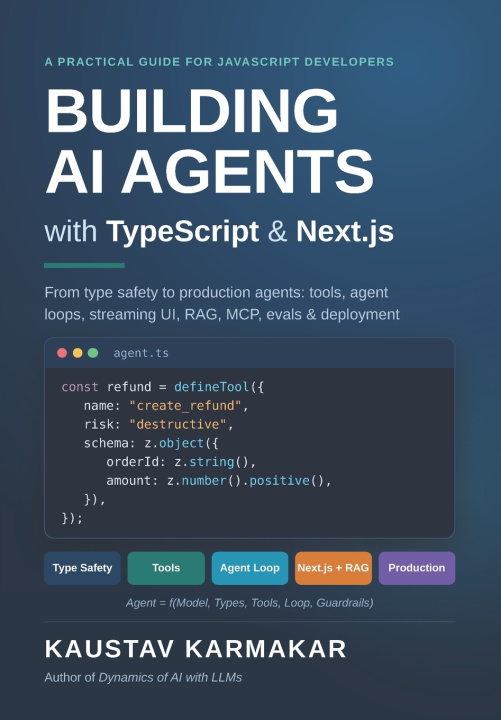Click 'Dynamics of AI with LLMs' book title
The image size is (501, 720).
(170, 678)
